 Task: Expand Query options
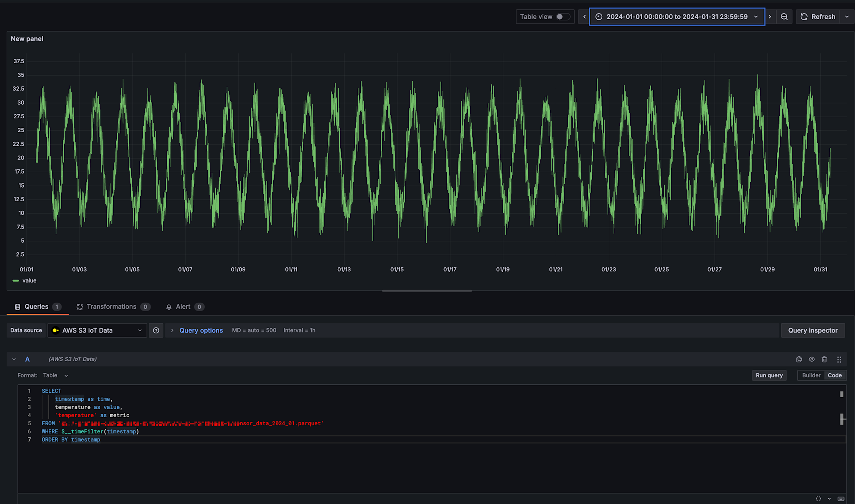pyautogui.click(x=201, y=330)
